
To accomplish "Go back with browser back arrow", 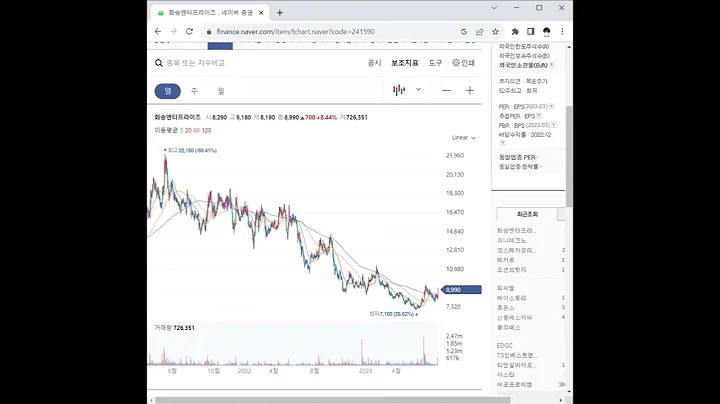I will coord(158,32).
